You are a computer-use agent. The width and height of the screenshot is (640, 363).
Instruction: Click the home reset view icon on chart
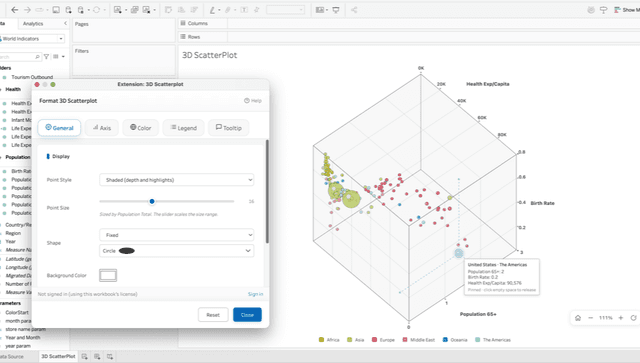[x=578, y=318]
